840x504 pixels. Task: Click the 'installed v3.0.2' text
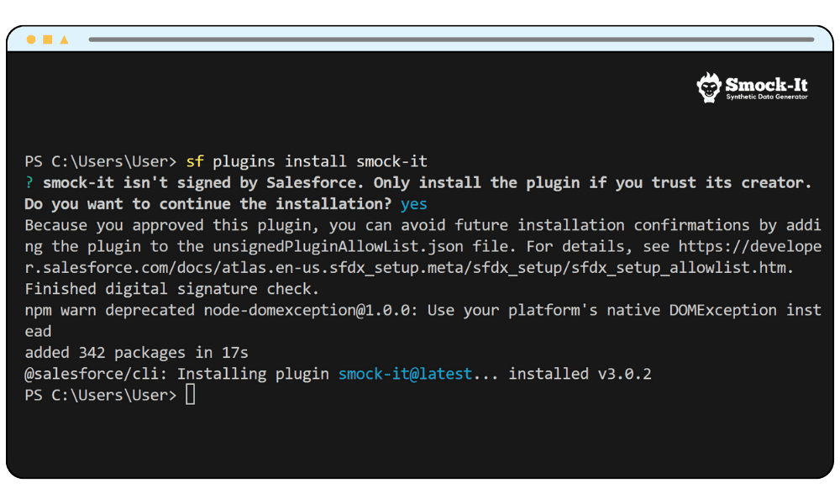tap(580, 374)
